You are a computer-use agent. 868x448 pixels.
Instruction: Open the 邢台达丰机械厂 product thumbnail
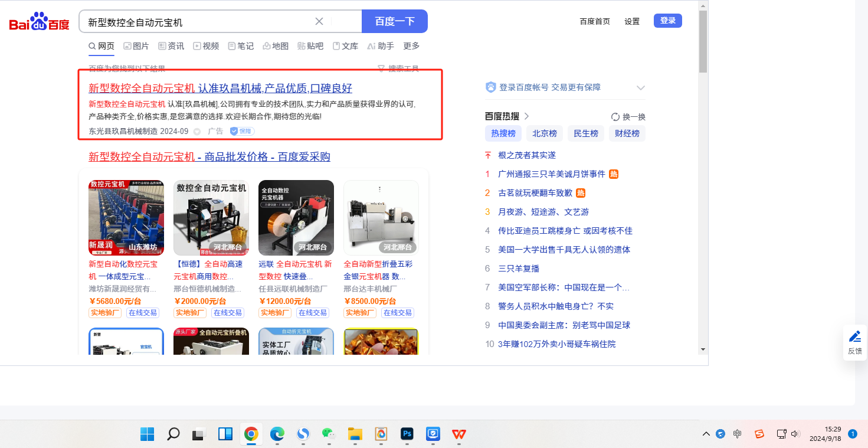pos(381,218)
